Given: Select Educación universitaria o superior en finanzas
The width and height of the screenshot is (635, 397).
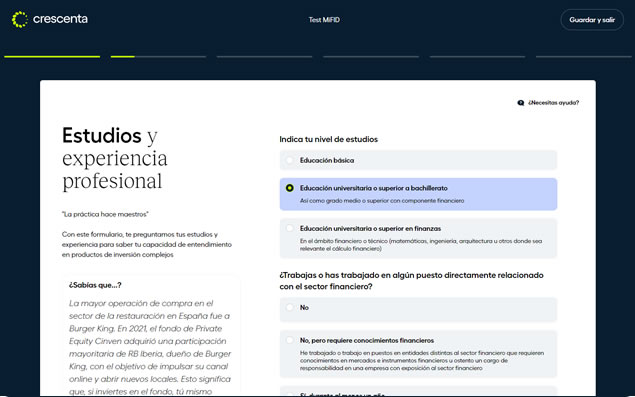Looking at the screenshot, I should click(x=418, y=239).
